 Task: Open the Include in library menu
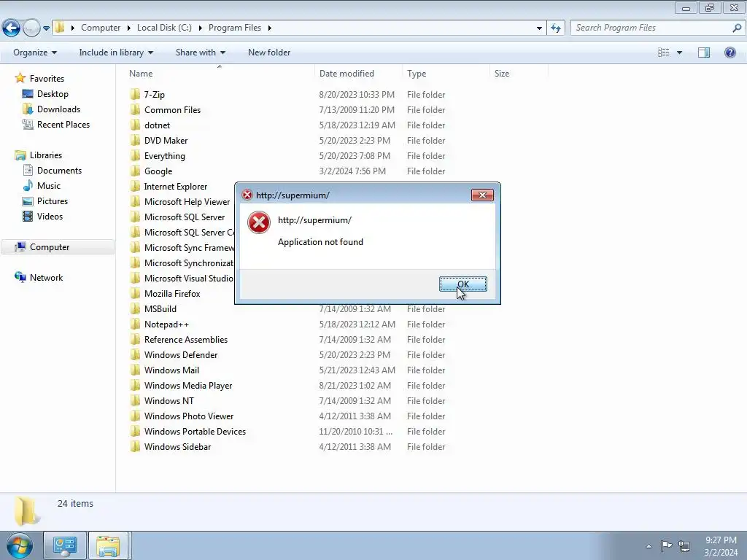tap(116, 52)
